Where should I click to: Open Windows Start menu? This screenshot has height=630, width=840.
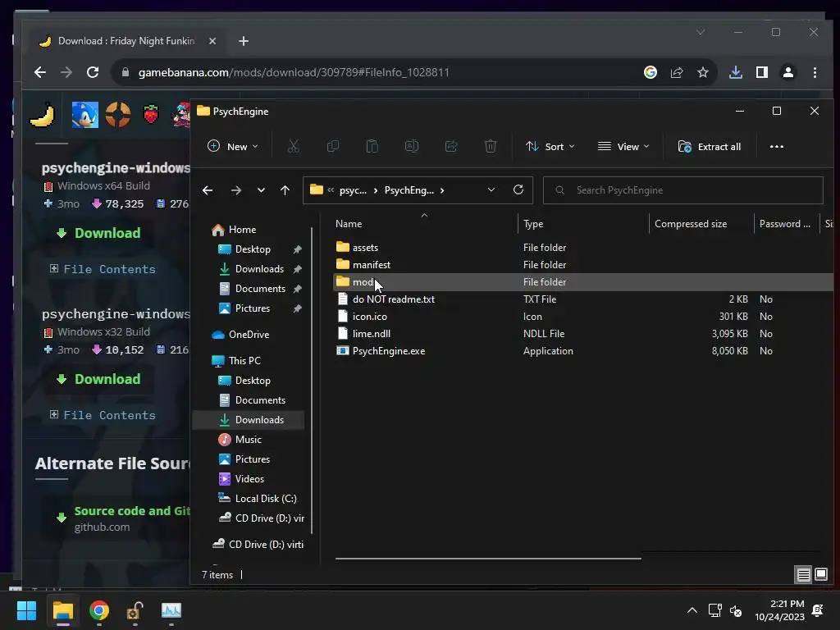[x=26, y=610]
